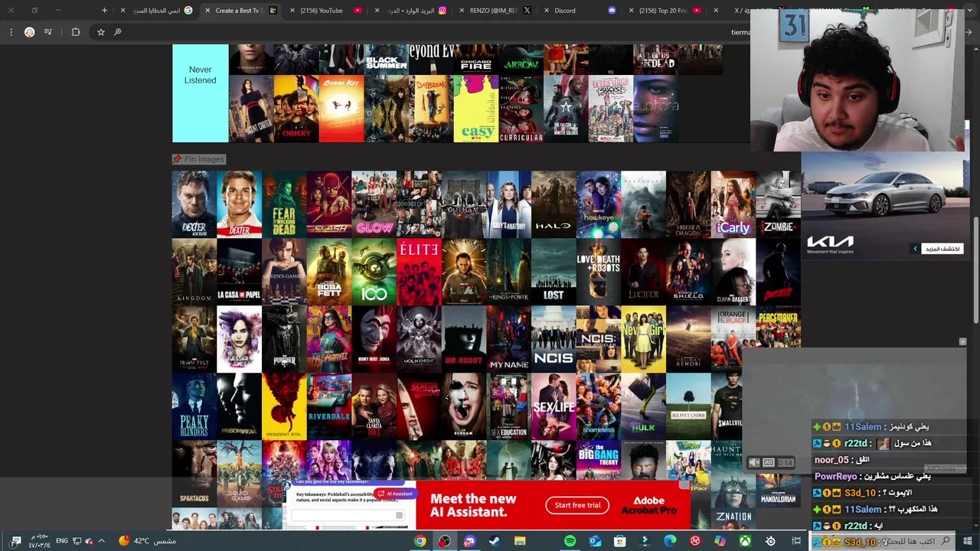
Task: Select the Queen's Gambit poster
Action: [284, 272]
